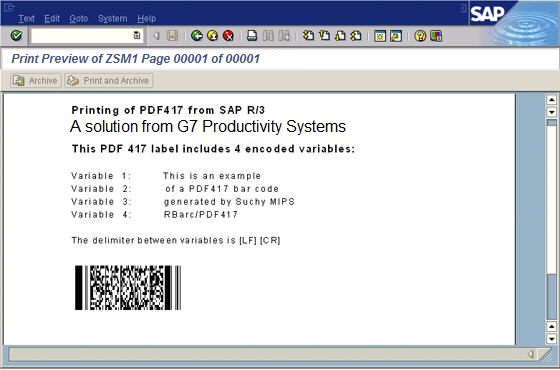Click 'Variable 3:' label
560x370 pixels.
tap(101, 202)
